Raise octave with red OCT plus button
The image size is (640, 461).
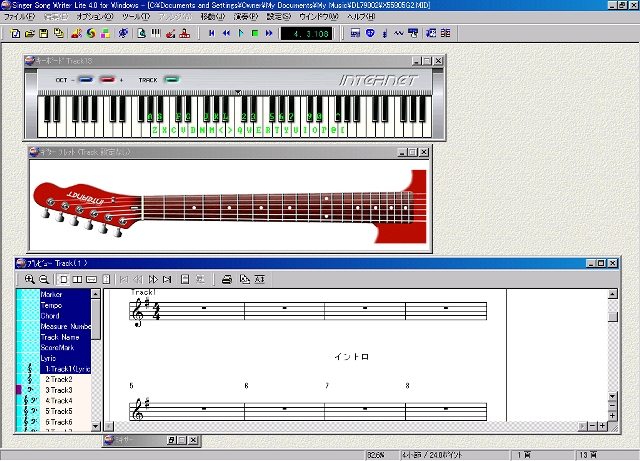[107, 80]
